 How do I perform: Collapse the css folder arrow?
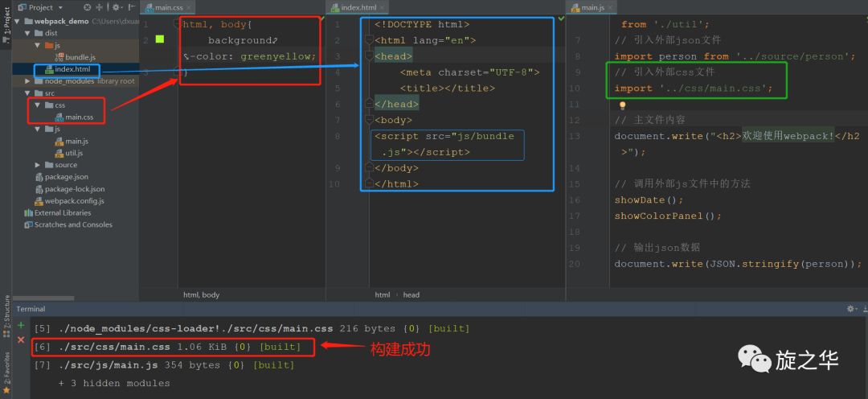point(38,105)
